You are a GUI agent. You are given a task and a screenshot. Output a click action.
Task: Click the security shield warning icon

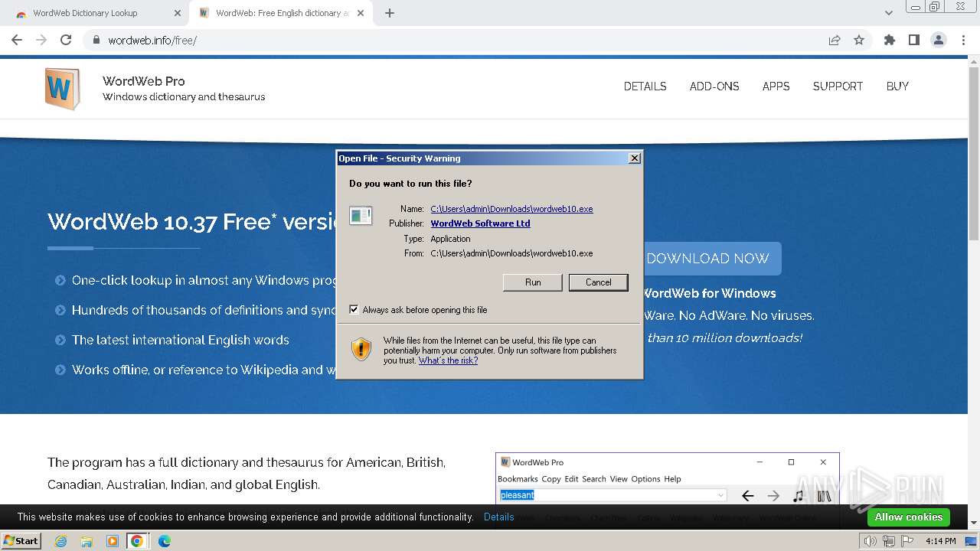[x=361, y=349]
